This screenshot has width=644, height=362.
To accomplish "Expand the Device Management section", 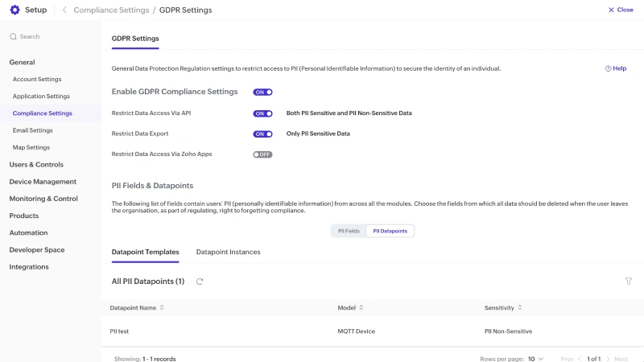I will click(x=43, y=182).
